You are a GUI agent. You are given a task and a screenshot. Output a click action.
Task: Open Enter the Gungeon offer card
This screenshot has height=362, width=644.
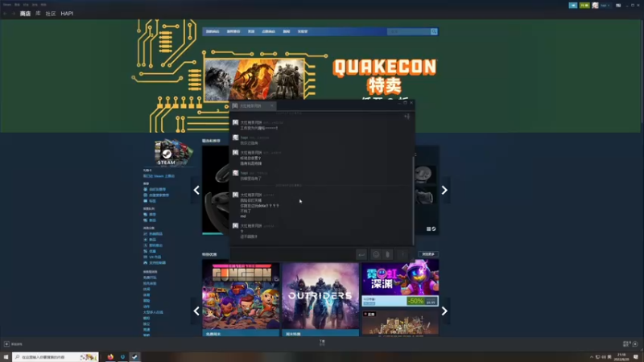[x=241, y=299]
